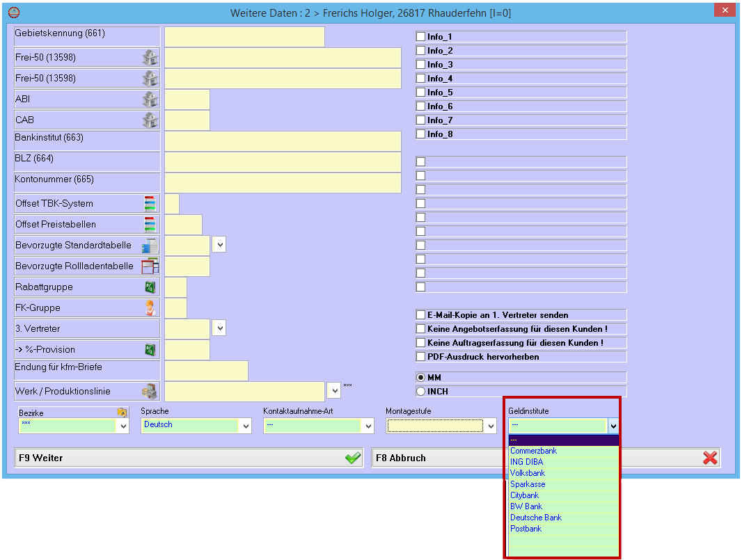Image resolution: width=742 pixels, height=560 pixels.
Task: Click Rabattgruppe percent icon
Action: pos(150,287)
